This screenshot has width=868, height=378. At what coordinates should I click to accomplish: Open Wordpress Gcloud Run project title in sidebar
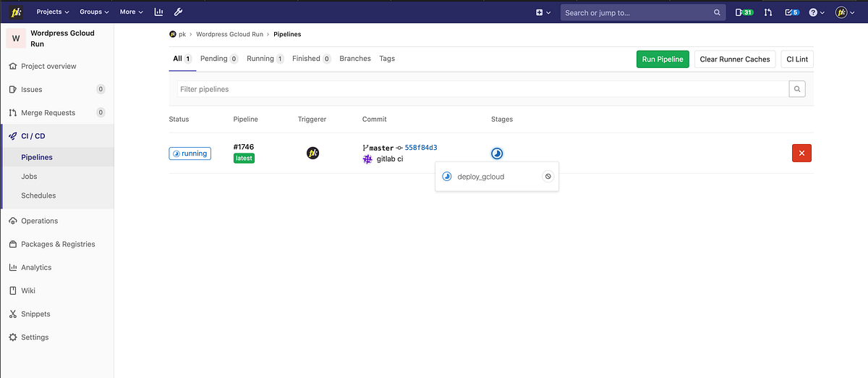point(62,38)
